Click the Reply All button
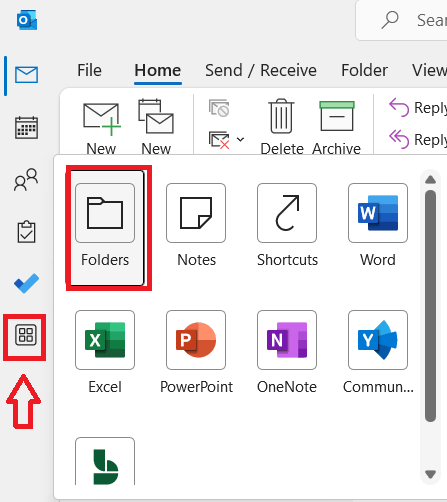Screen dimensions: 447x502 (418, 139)
